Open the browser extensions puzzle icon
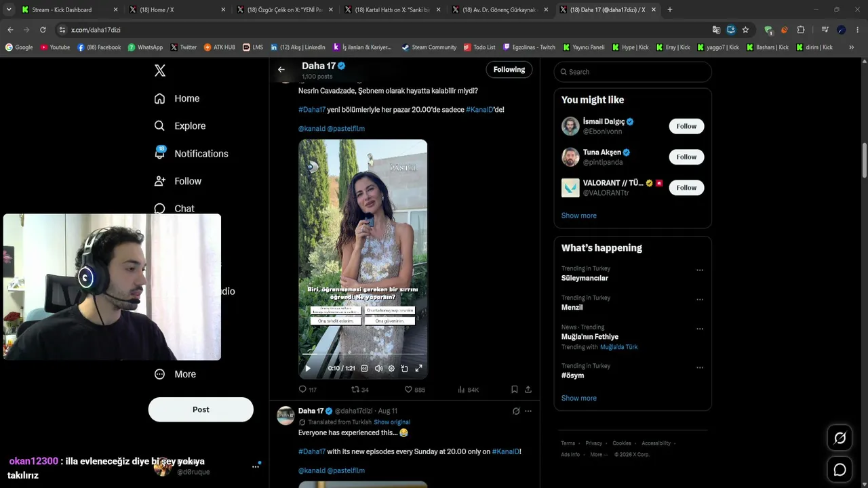Screen dimensions: 868x488 801,30
